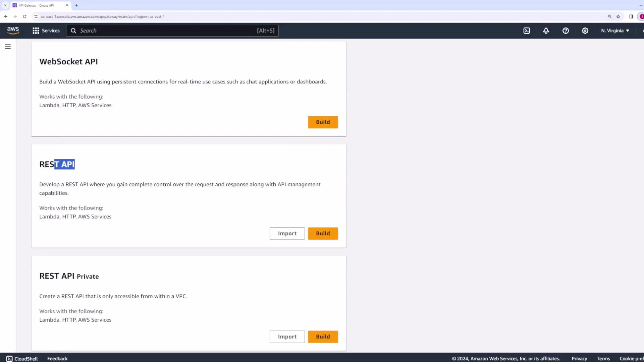Click the Terms link in the footer

click(x=603, y=358)
